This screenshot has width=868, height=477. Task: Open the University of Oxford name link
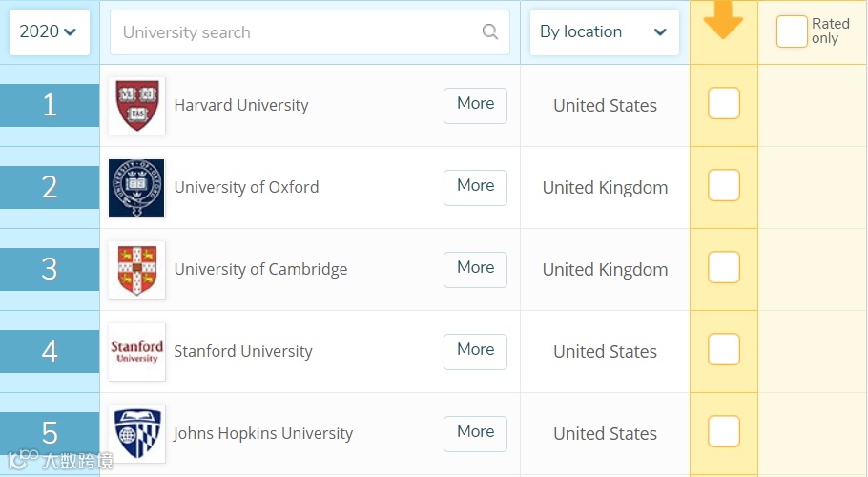[x=246, y=188]
